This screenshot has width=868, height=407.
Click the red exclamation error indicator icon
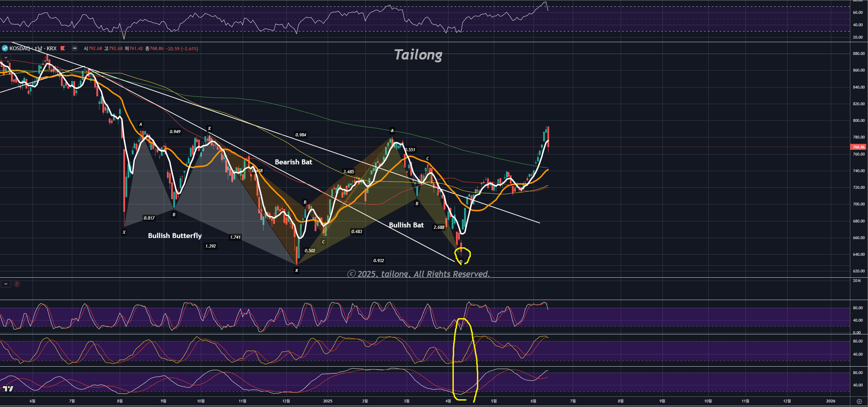pyautogui.click(x=17, y=284)
